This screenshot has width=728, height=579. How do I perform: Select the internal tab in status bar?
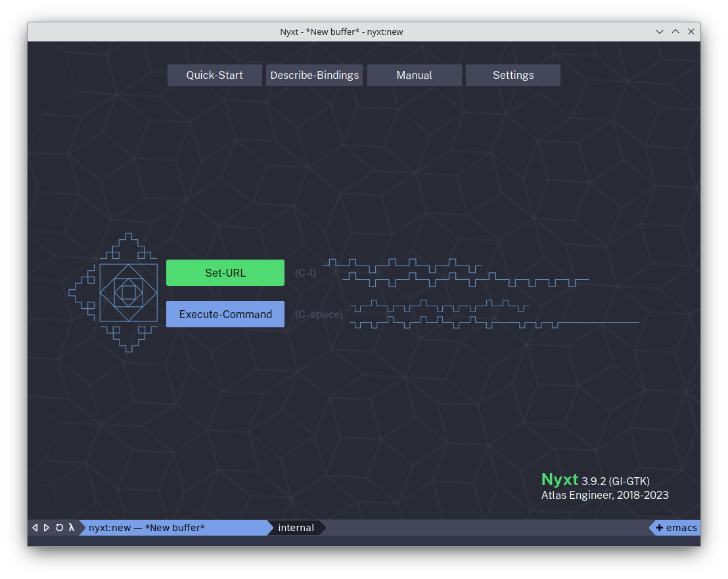296,528
